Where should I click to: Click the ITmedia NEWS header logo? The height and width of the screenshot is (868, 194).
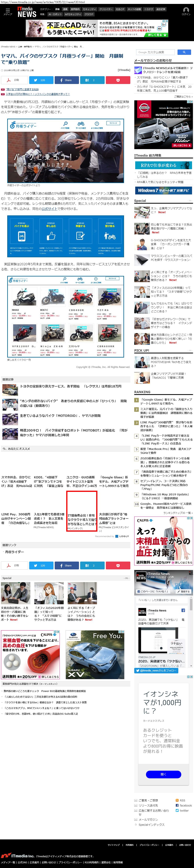[x=27, y=12]
